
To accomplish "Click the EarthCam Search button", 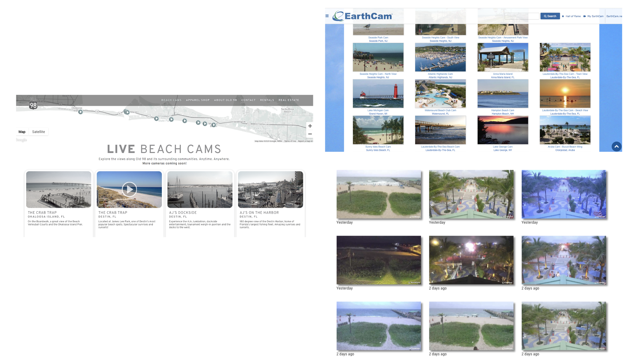I will [x=550, y=16].
